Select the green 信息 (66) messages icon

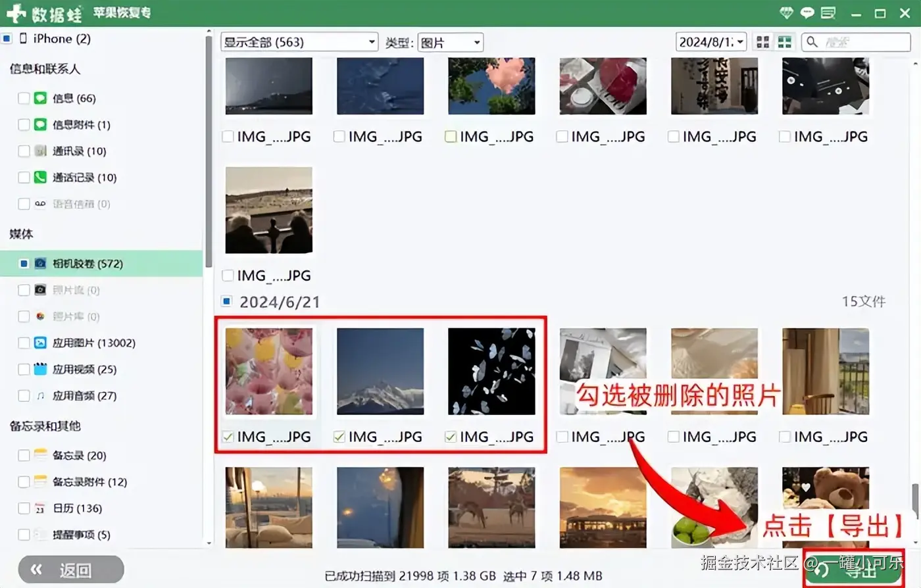click(40, 98)
